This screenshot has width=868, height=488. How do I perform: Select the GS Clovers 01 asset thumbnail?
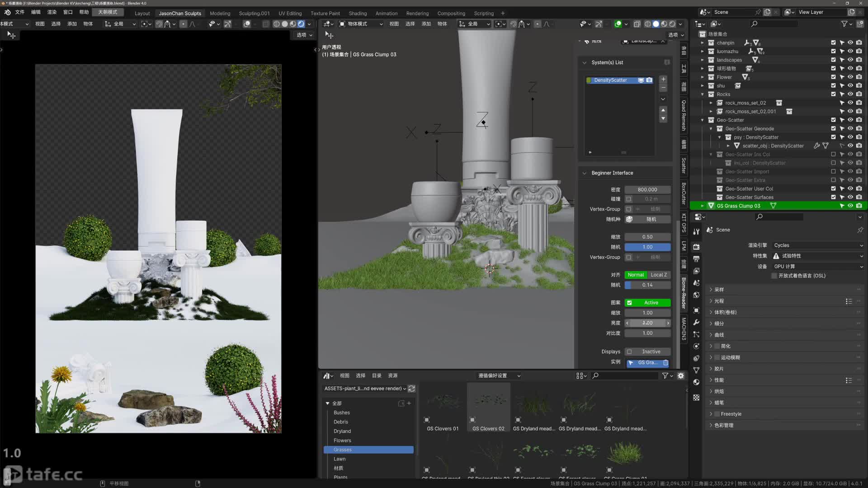pyautogui.click(x=443, y=408)
